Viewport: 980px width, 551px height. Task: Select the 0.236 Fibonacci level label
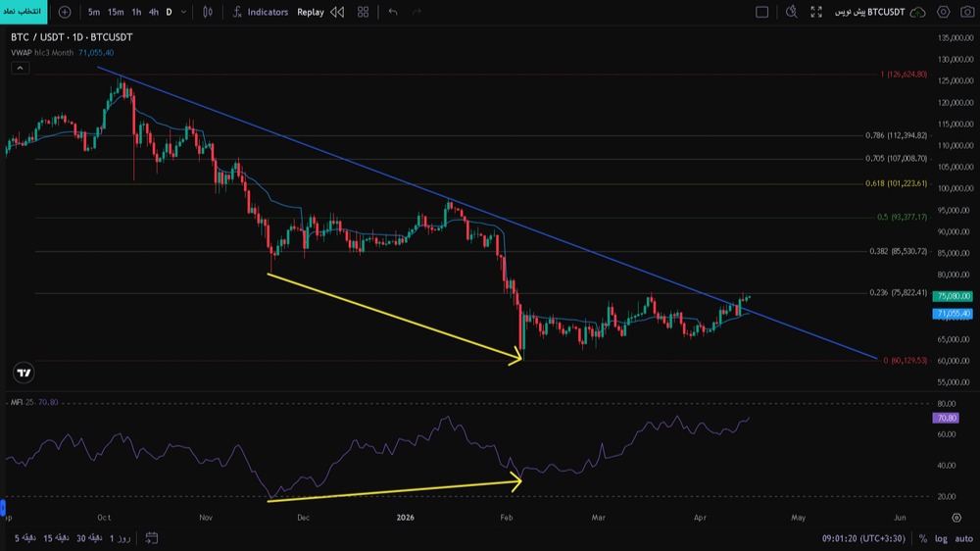[898, 293]
